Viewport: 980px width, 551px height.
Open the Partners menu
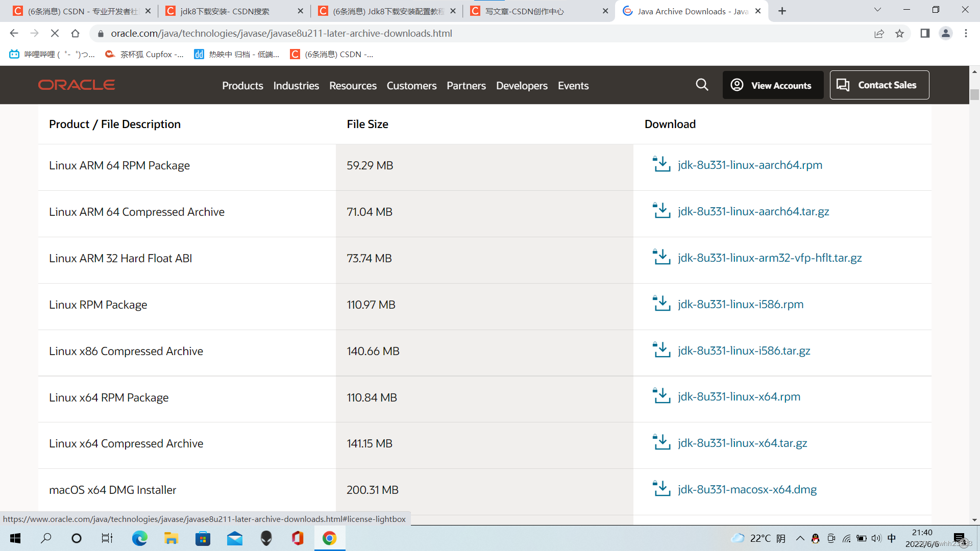pyautogui.click(x=466, y=86)
